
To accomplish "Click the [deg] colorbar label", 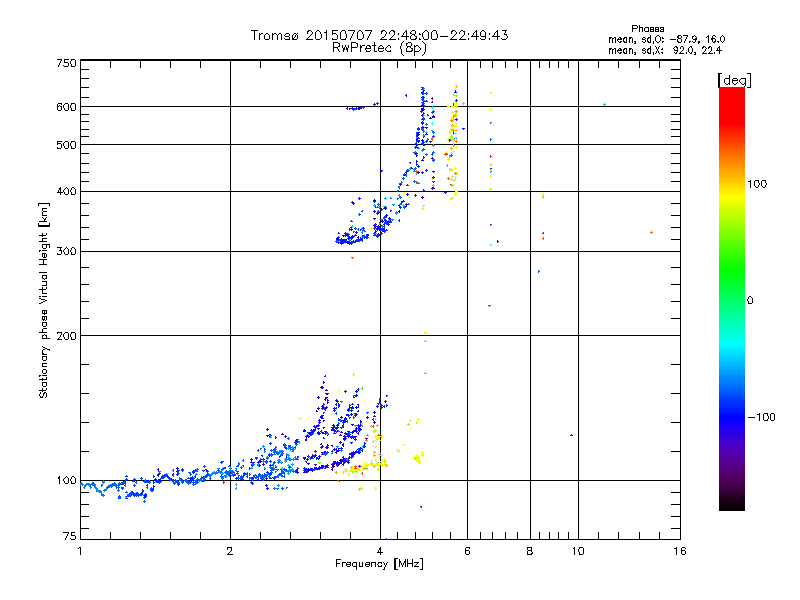I will click(734, 80).
